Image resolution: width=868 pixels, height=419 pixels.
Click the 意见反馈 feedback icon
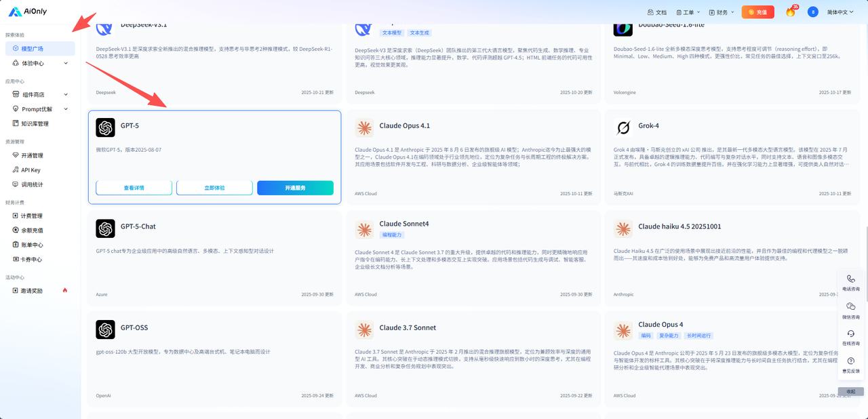tap(851, 361)
